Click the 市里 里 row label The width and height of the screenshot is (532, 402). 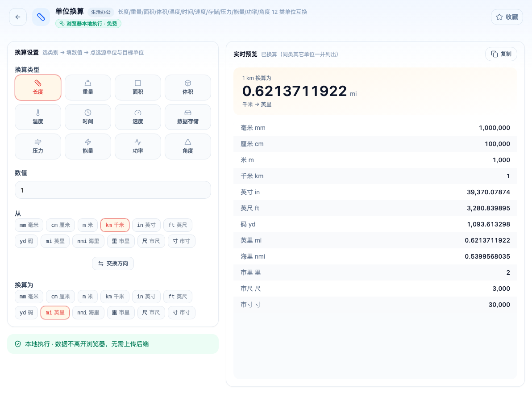coord(251,272)
